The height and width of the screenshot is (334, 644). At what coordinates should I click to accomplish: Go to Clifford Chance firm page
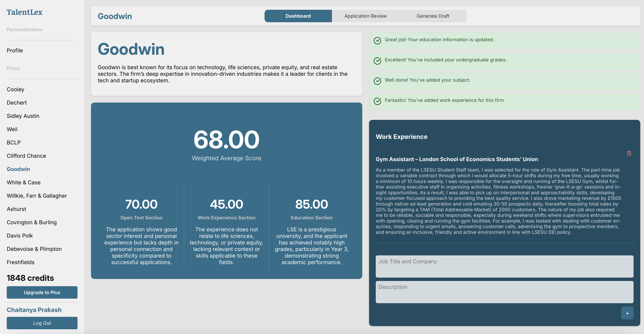pyautogui.click(x=26, y=156)
